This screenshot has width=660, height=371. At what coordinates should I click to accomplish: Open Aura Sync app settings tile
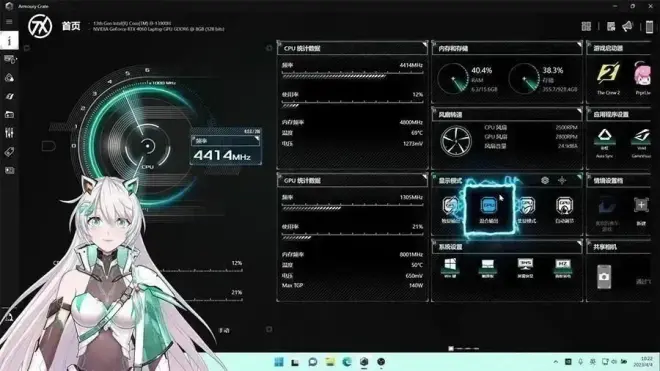604,143
